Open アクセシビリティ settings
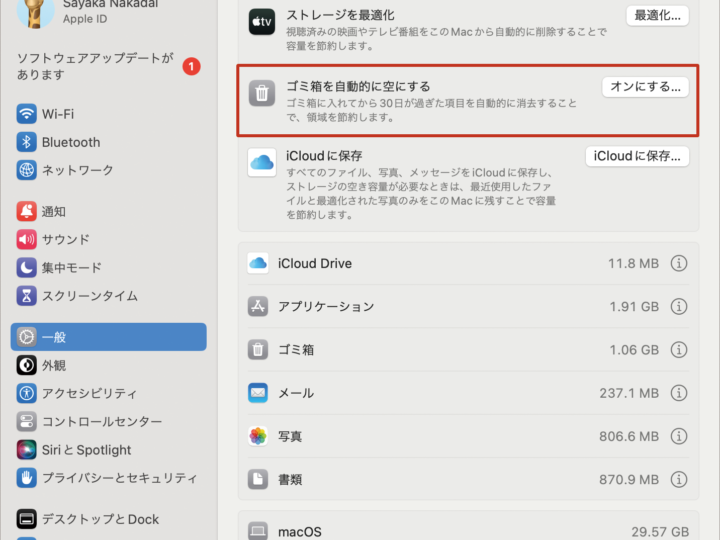 click(108, 393)
